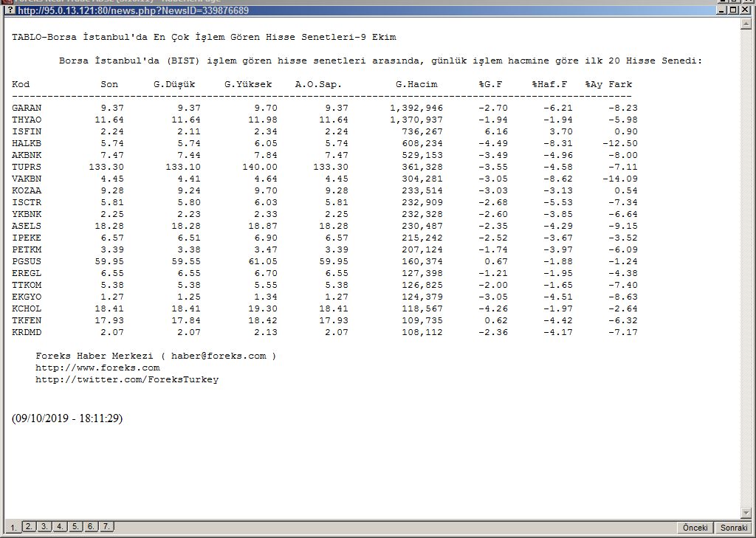Click the haber@foreks.com email address
This screenshot has height=538, width=756.
[219, 356]
